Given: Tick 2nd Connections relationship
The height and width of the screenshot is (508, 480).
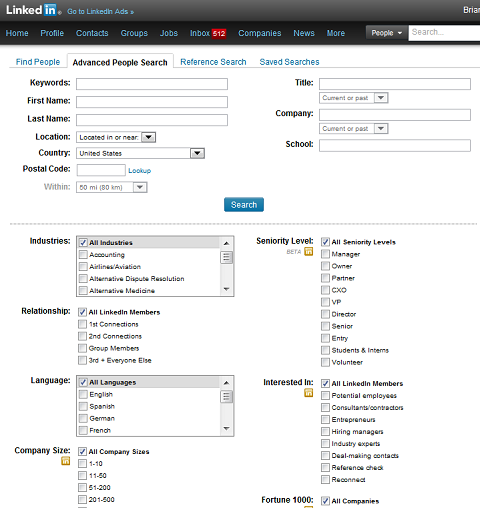Looking at the screenshot, I should pos(82,336).
